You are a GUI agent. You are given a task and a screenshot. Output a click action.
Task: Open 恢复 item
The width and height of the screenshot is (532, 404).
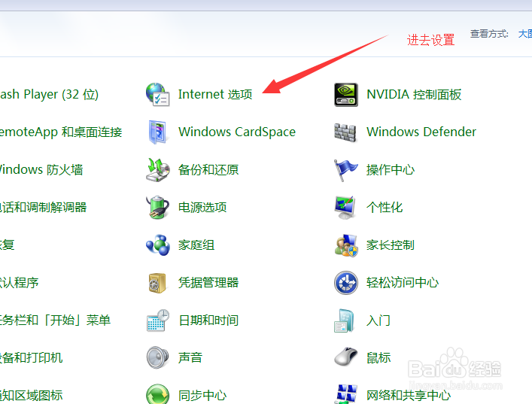pyautogui.click(x=7, y=245)
